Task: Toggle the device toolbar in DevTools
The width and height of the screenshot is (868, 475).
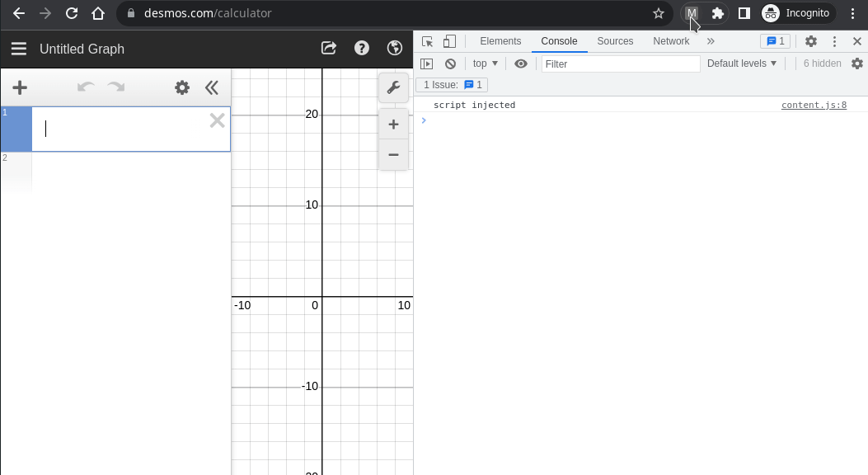Action: click(449, 41)
